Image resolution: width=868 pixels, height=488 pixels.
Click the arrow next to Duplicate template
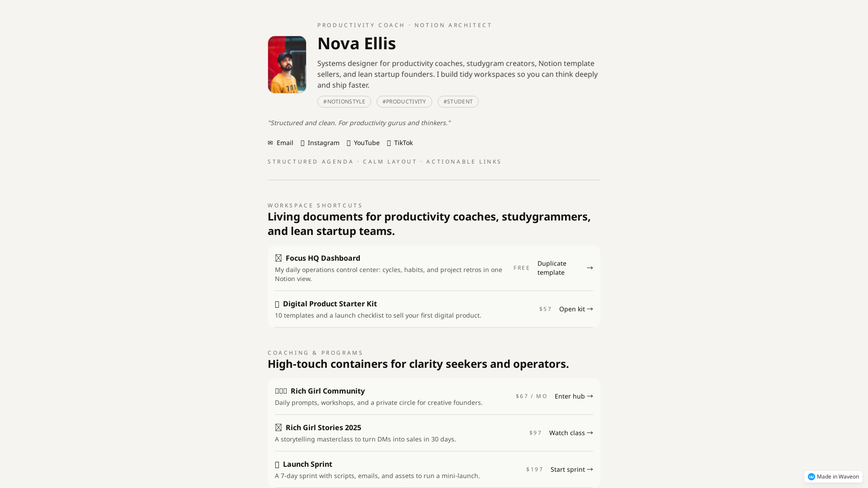click(x=590, y=267)
